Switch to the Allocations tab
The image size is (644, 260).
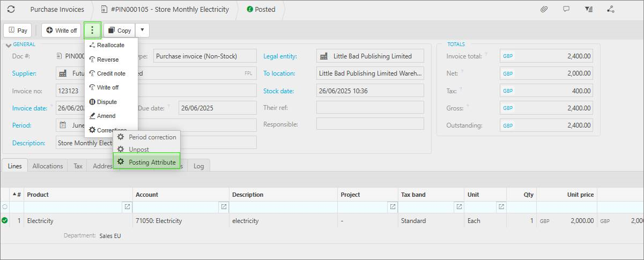[x=48, y=166]
